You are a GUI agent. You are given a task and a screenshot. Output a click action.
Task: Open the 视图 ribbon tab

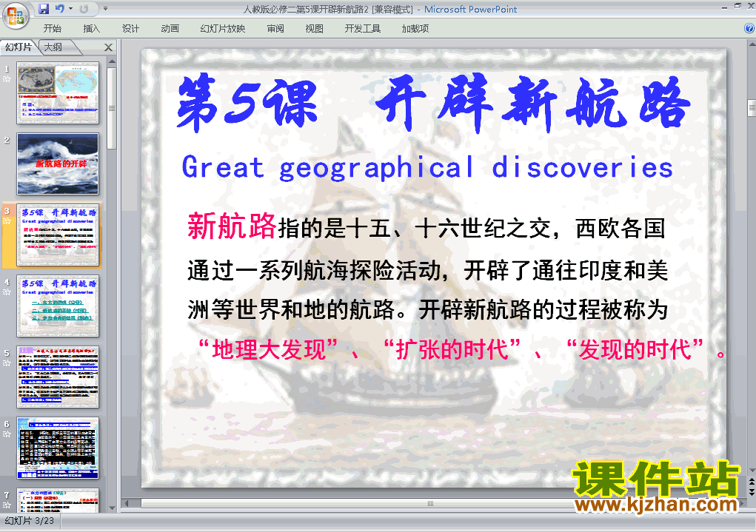(x=315, y=28)
